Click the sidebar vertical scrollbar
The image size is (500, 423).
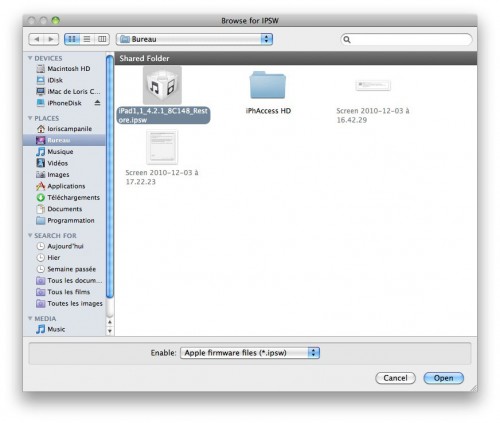click(110, 177)
